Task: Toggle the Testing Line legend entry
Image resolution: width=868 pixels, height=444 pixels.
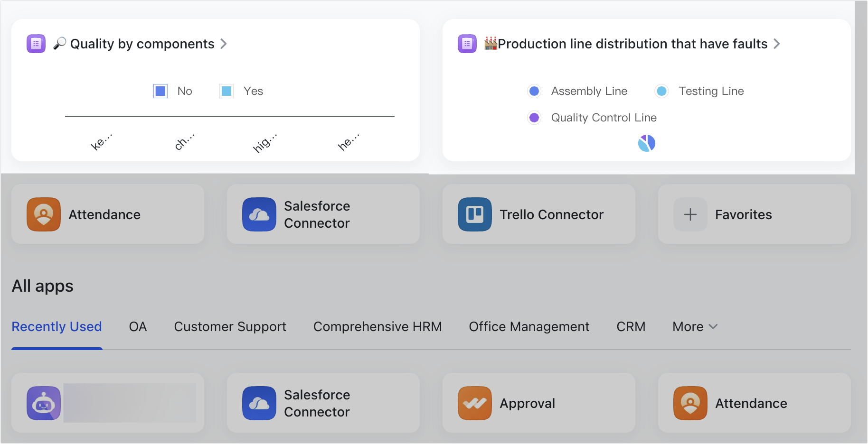Action: pos(699,91)
